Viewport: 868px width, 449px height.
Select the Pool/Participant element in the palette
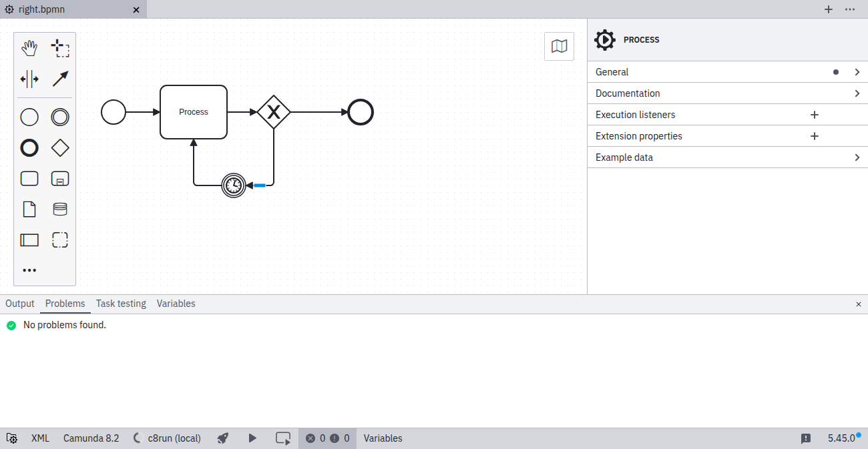coord(29,240)
